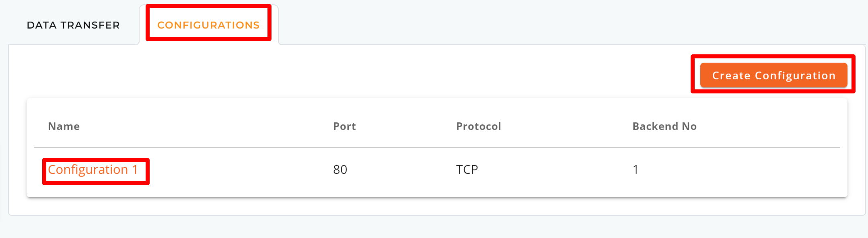Sort configurations by Name header
Screen dimensions: 868x238
64,126
